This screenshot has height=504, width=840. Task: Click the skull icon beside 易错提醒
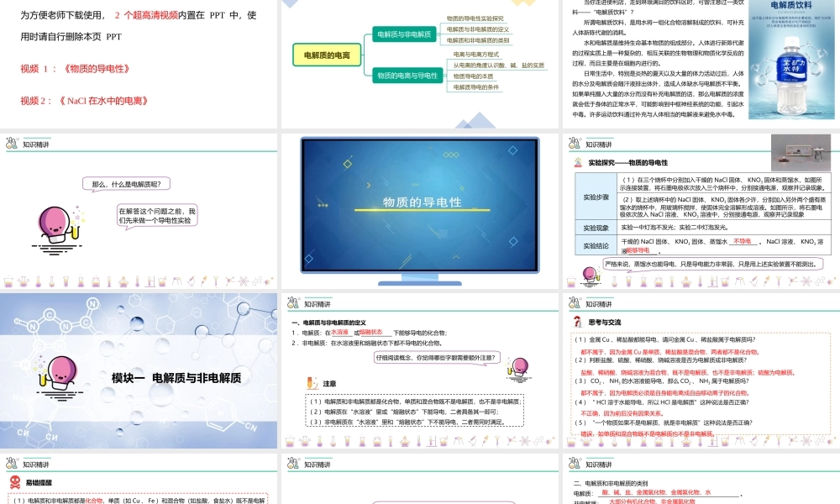(x=15, y=482)
